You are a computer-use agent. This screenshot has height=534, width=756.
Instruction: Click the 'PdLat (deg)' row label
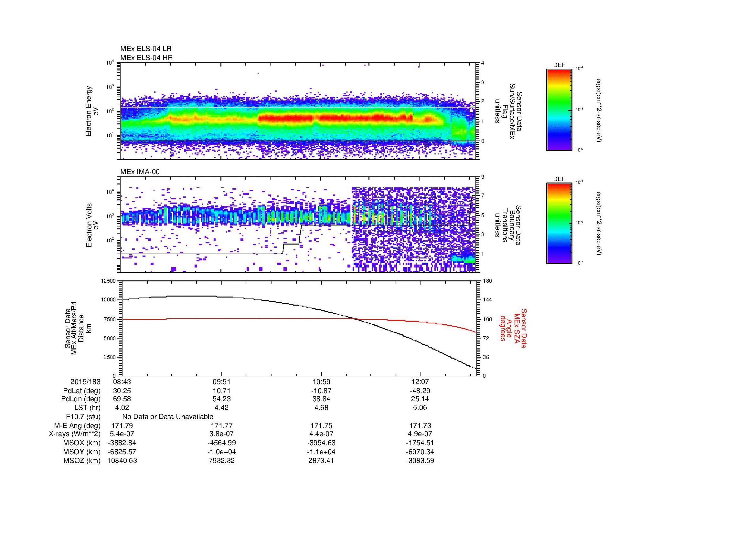(x=82, y=391)
